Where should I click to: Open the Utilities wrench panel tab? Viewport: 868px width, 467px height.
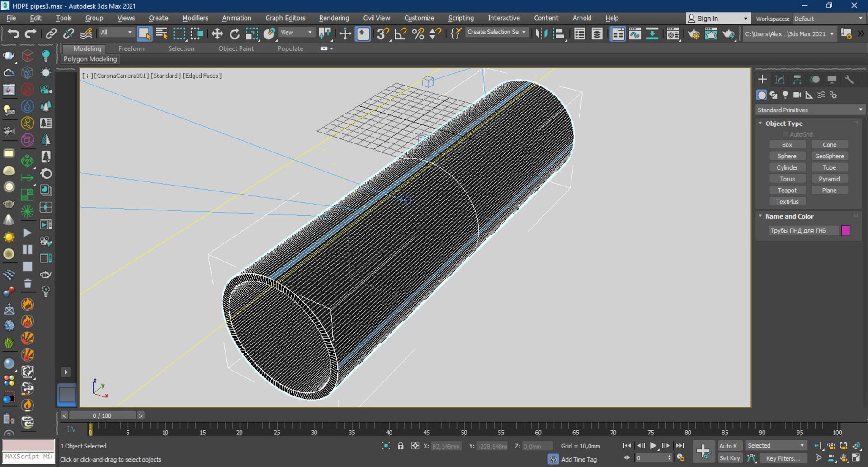(x=849, y=80)
